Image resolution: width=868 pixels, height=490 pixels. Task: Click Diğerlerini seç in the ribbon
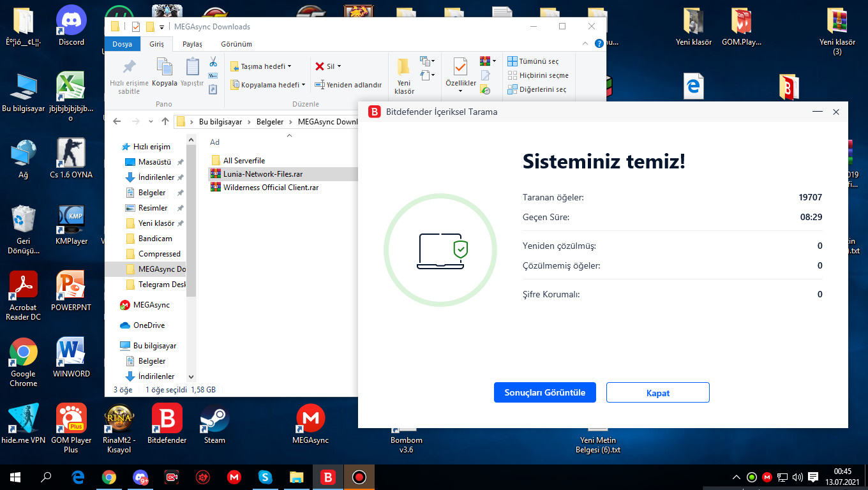(x=536, y=89)
